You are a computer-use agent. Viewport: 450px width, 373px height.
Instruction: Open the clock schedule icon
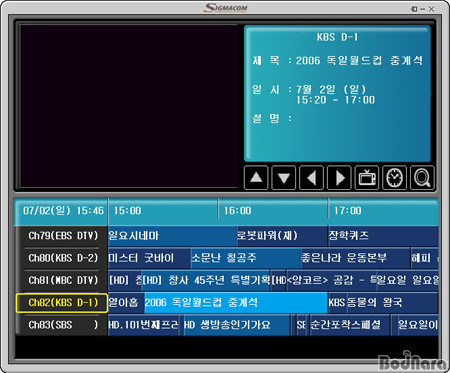[395, 178]
